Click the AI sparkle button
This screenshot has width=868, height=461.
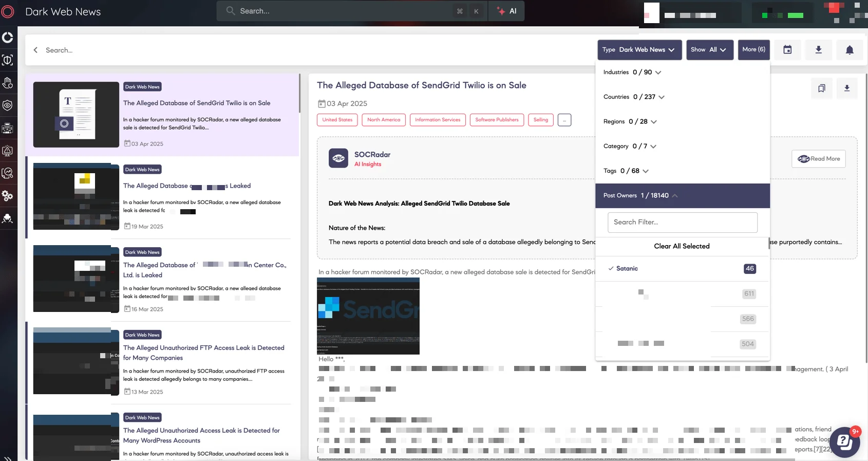[506, 11]
